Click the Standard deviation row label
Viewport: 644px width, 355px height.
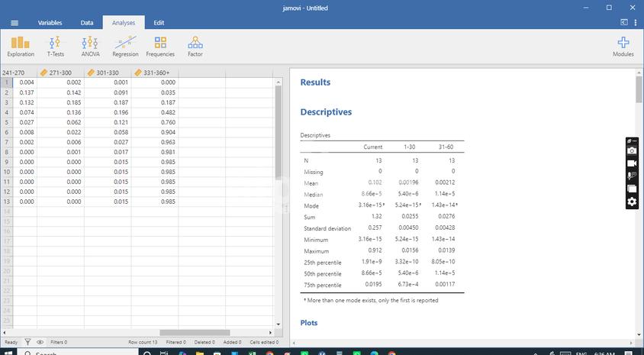(327, 228)
